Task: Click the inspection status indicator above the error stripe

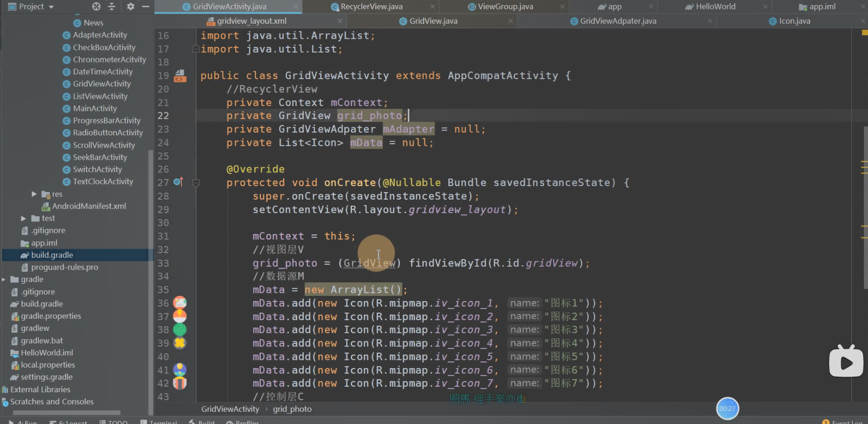Action: pos(864,33)
